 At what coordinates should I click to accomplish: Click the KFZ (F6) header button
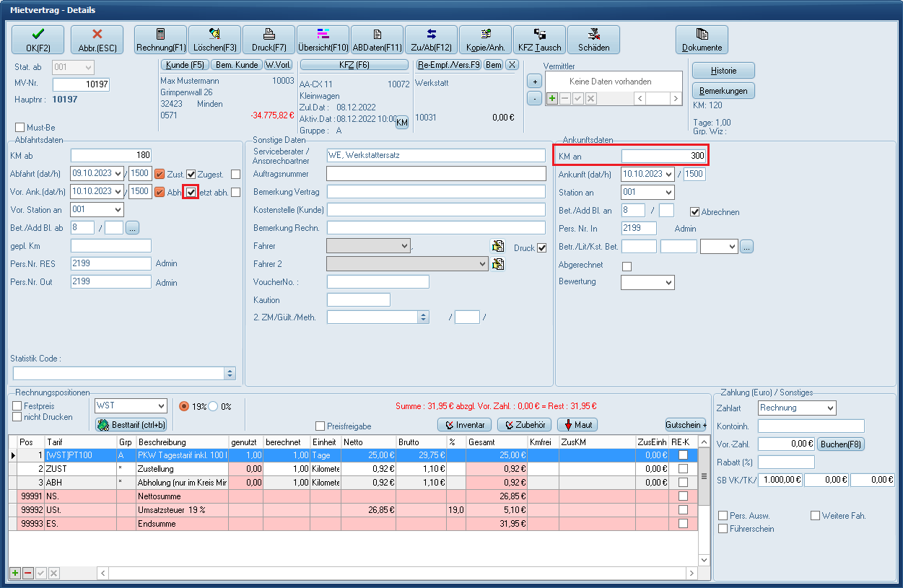[x=354, y=65]
